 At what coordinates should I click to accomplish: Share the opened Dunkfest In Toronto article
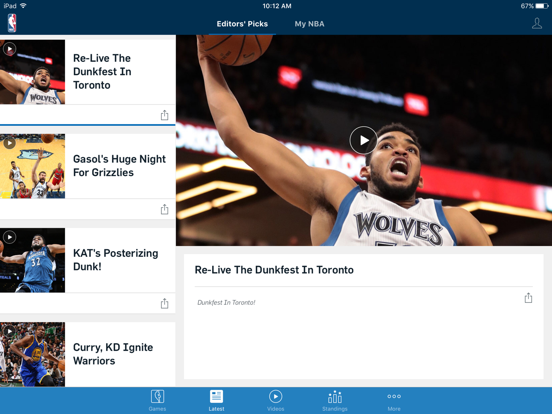click(x=528, y=298)
